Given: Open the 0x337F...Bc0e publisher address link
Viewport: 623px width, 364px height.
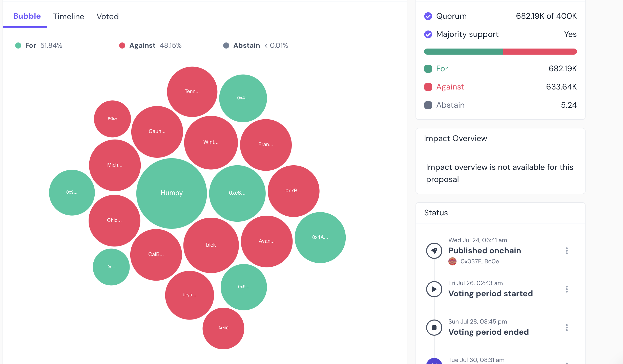Looking at the screenshot, I should [480, 261].
